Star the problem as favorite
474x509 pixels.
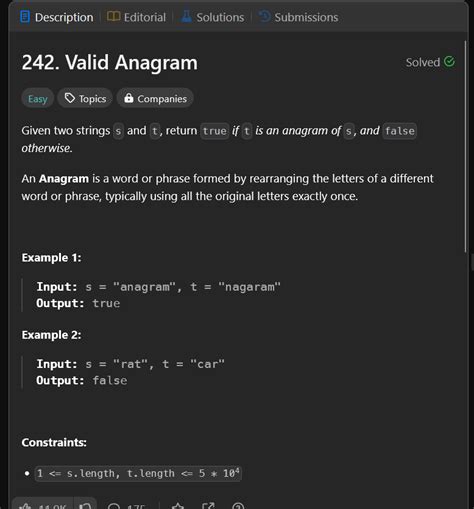(178, 506)
